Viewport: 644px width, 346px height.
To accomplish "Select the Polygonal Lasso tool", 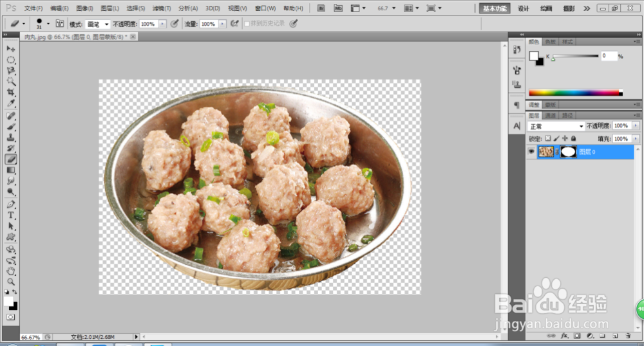I will coord(11,71).
